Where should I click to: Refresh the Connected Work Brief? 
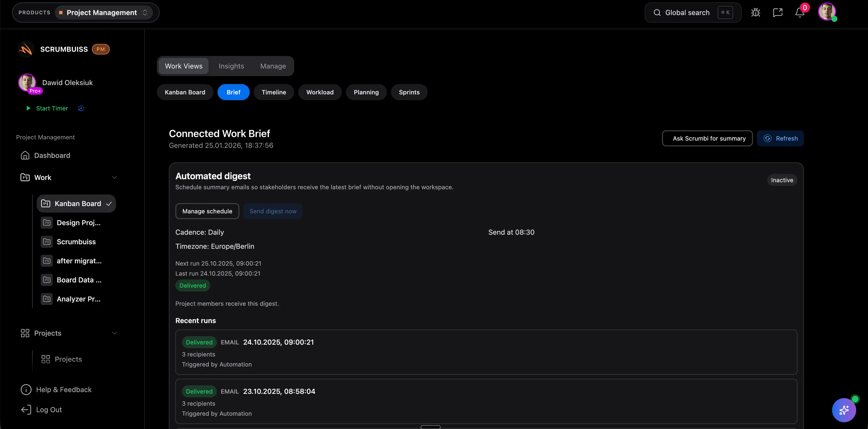point(780,138)
